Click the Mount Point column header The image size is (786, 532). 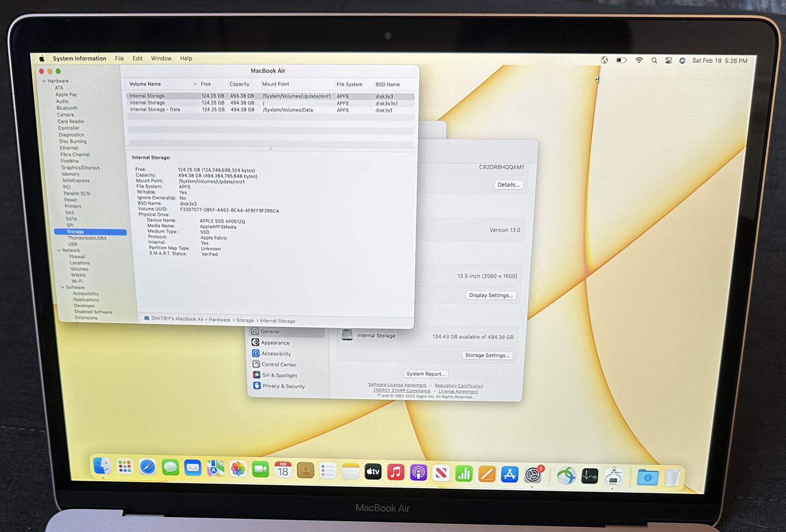click(x=276, y=84)
